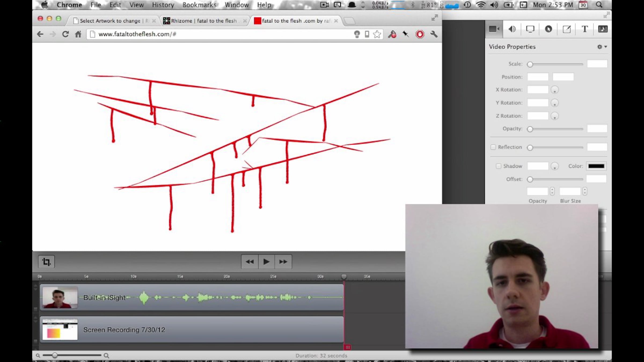The height and width of the screenshot is (362, 644).
Task: Bookmark page with star icon
Action: tap(377, 34)
